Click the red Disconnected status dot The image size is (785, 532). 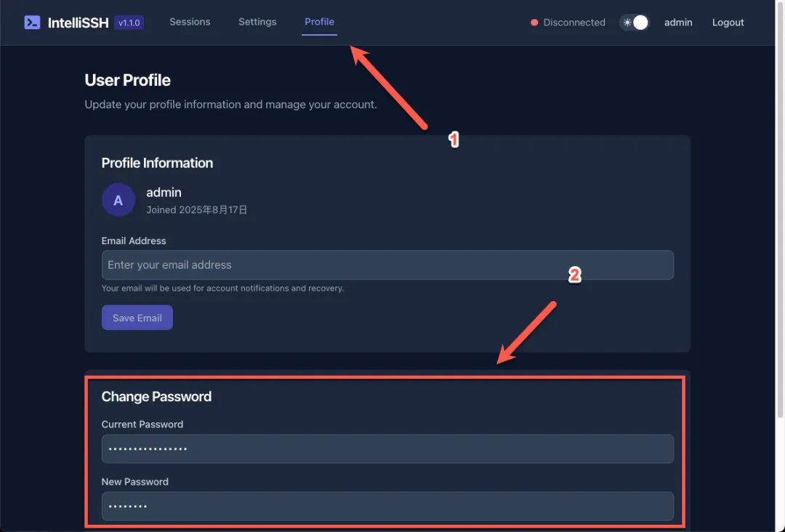534,23
